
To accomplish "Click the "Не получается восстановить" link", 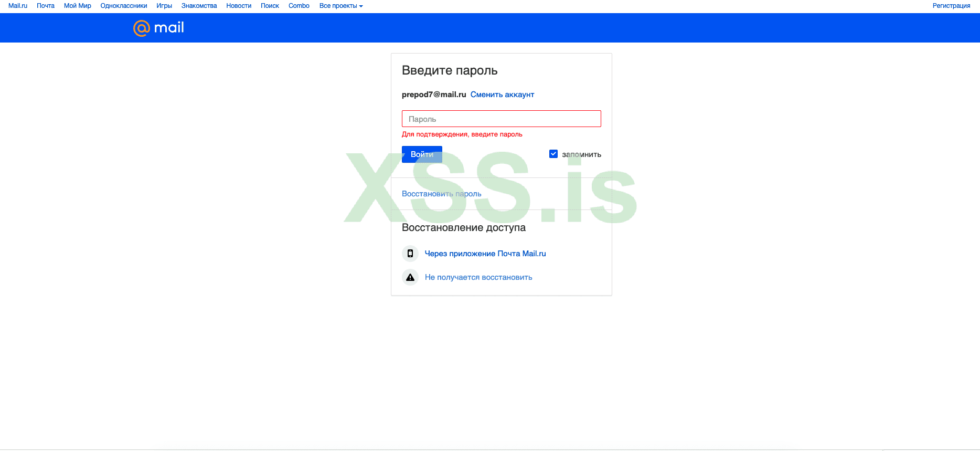I will 478,277.
